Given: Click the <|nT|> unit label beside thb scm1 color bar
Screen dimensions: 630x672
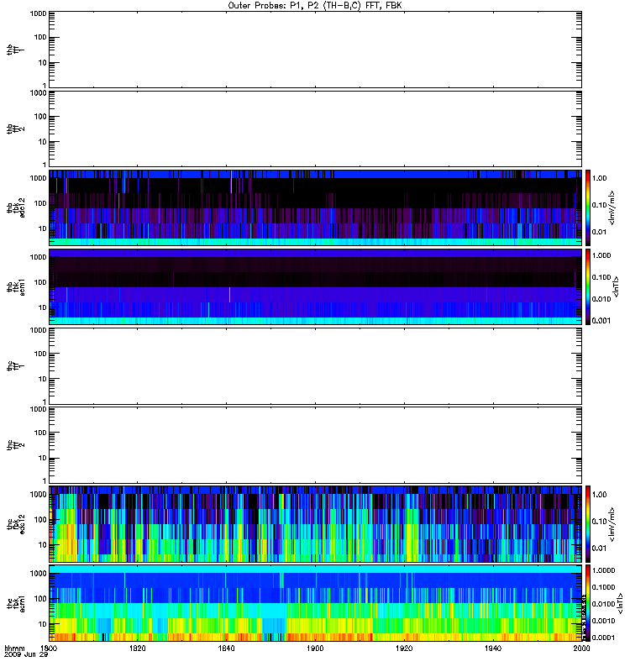Looking at the screenshot, I should point(617,286).
